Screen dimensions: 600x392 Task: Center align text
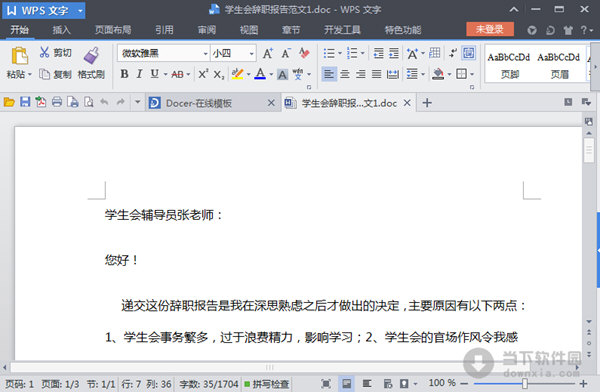pyautogui.click(x=345, y=74)
